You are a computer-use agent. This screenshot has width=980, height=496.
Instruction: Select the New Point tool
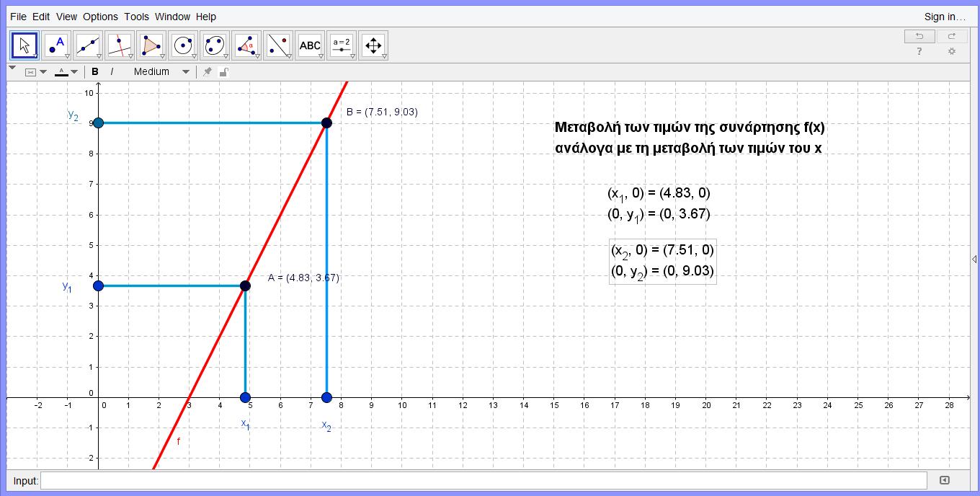[x=56, y=45]
